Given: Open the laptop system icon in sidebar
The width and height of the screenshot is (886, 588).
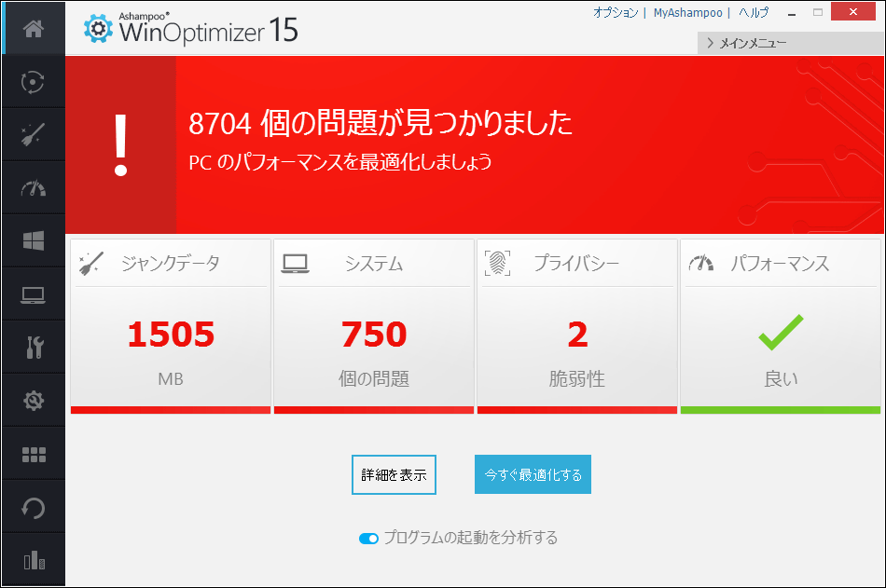Looking at the screenshot, I should pos(33,294).
